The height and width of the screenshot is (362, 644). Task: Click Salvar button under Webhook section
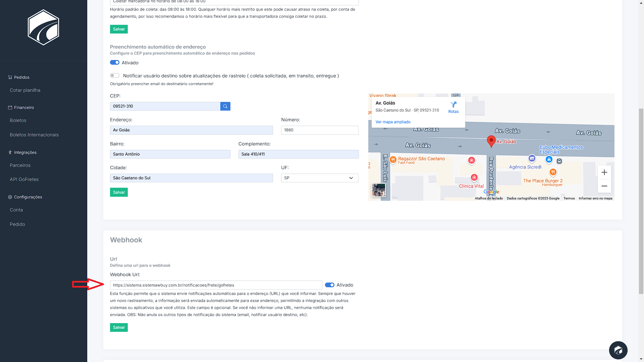[x=119, y=327]
